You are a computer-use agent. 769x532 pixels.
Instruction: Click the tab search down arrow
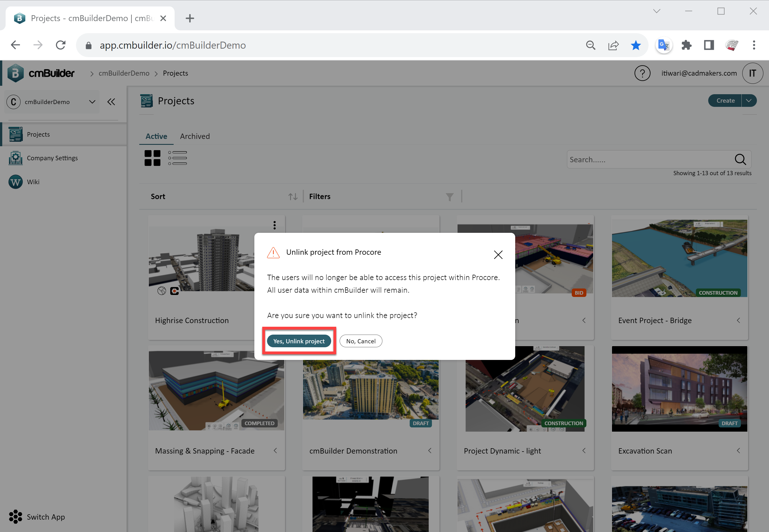657,11
